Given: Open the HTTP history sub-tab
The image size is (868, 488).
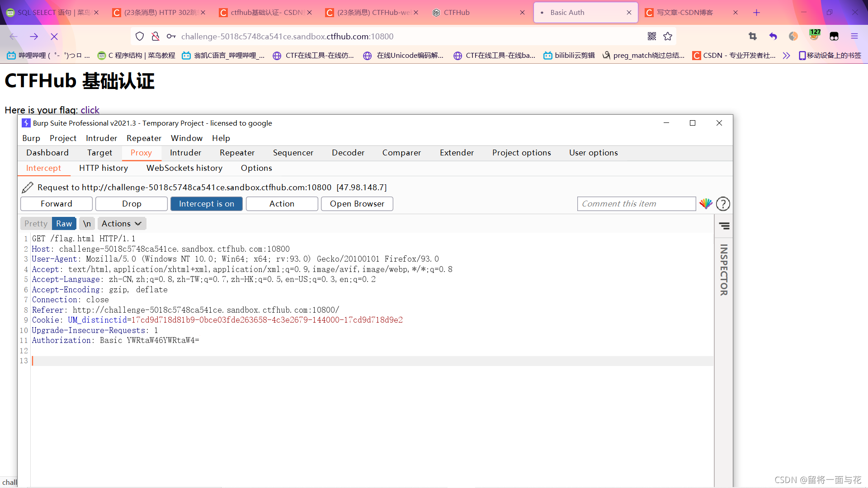Looking at the screenshot, I should tap(104, 168).
